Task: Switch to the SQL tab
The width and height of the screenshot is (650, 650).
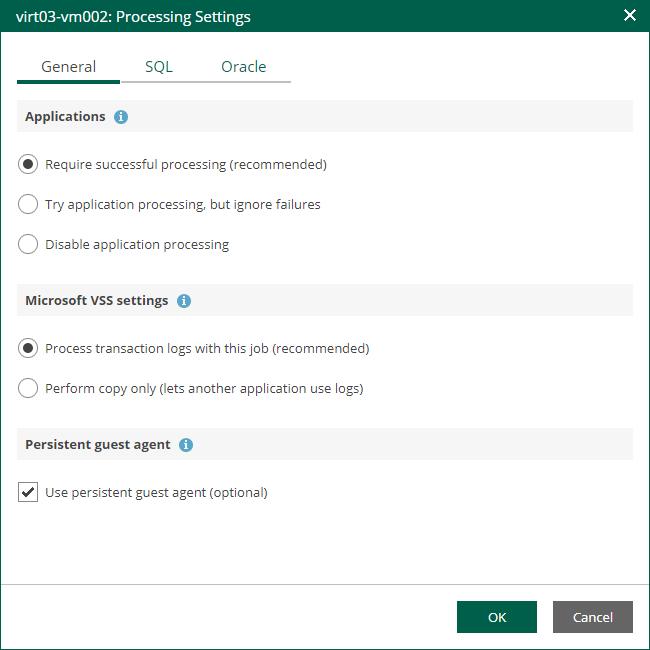Action: [x=158, y=67]
